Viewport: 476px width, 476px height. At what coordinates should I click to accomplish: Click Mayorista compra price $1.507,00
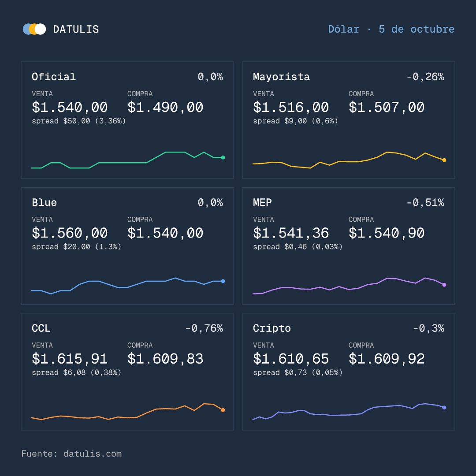point(387,107)
